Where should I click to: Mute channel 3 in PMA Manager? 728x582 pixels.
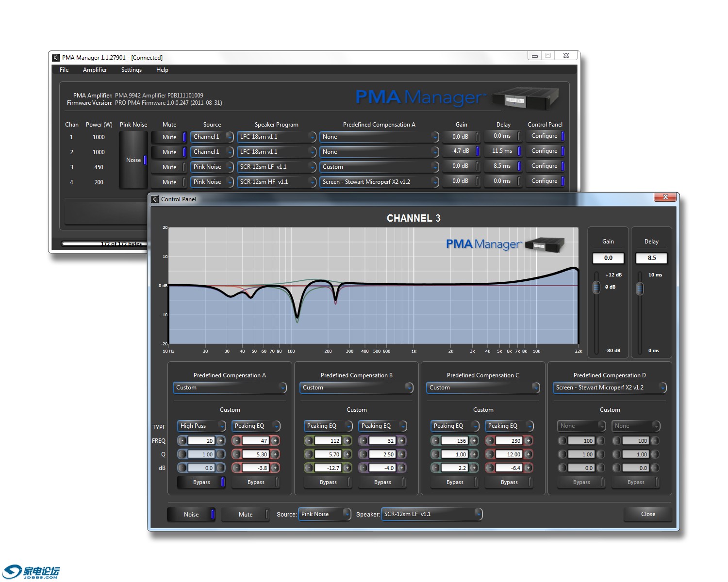(x=169, y=167)
